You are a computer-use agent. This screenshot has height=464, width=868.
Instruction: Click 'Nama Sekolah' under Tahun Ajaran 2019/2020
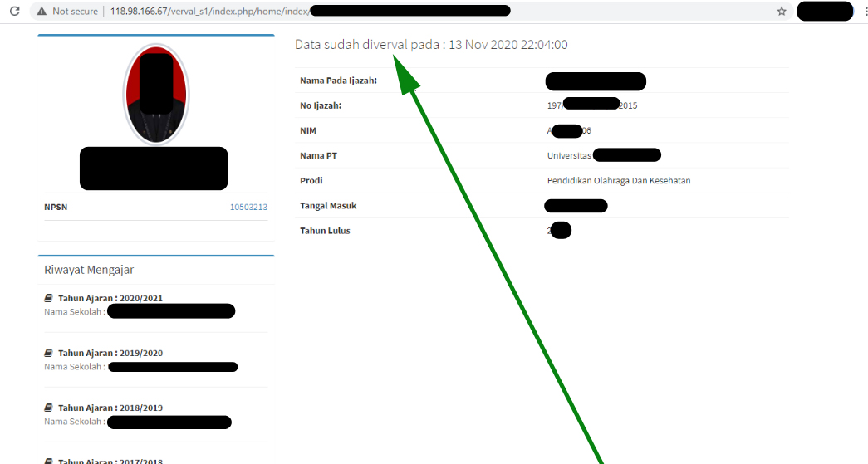(x=75, y=367)
